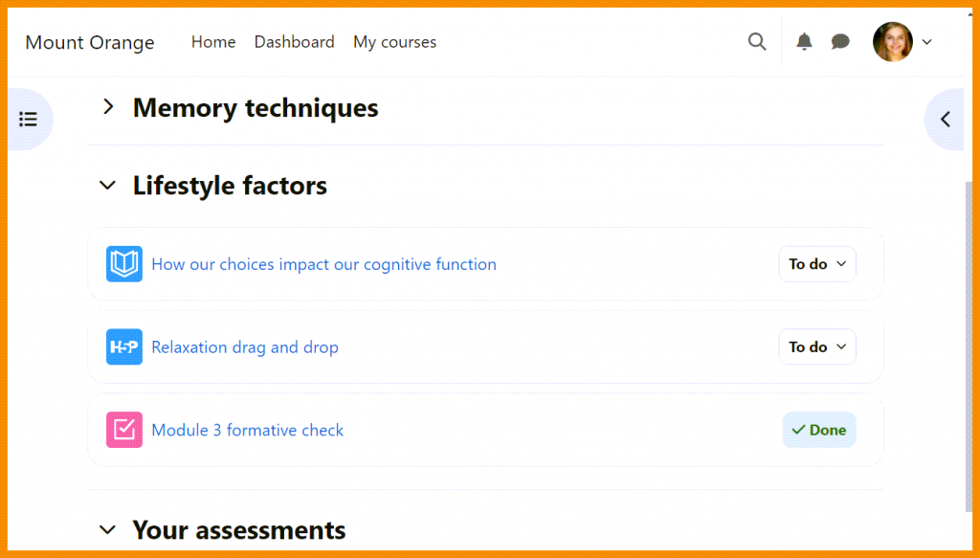Viewport: 980px width, 558px height.
Task: Toggle To do status for Relaxation drag and drop
Action: (817, 346)
